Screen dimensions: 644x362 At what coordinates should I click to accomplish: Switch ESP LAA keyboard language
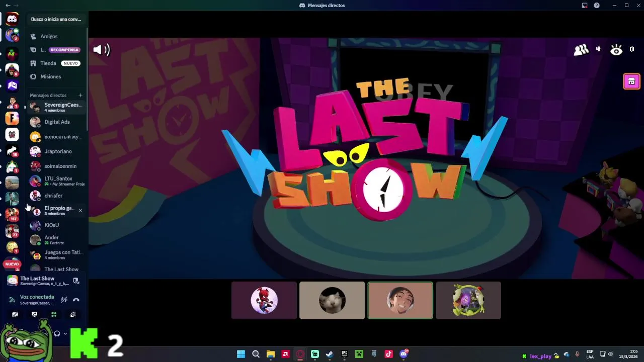(590, 354)
